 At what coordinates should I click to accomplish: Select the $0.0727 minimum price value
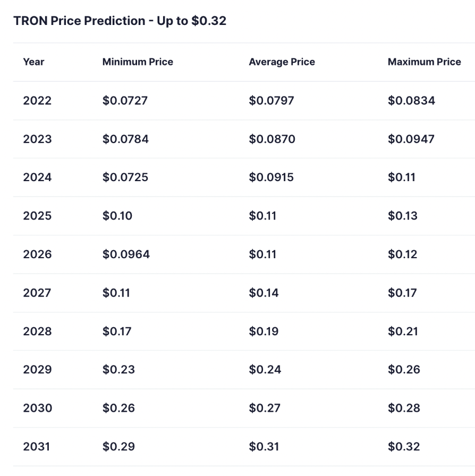[125, 100]
